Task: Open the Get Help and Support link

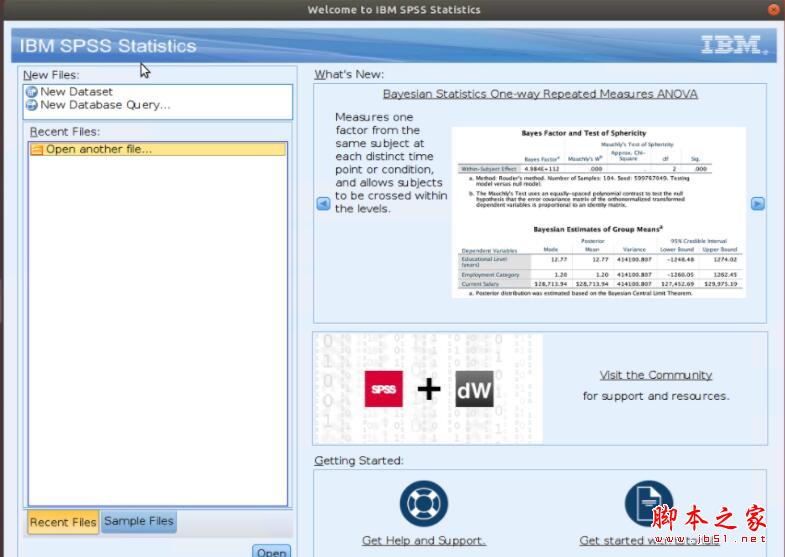Action: [x=424, y=540]
